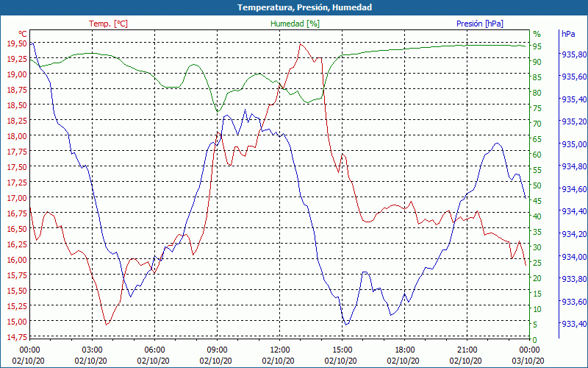Select the red 'Temp. [°C]' legend label
588x368 pixels.
coord(108,24)
